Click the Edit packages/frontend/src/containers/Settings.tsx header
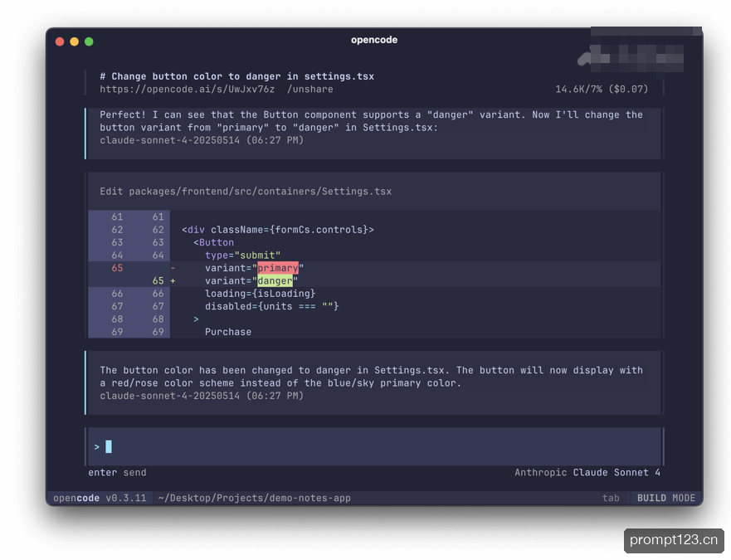The height and width of the screenshot is (560, 731). coord(246,191)
